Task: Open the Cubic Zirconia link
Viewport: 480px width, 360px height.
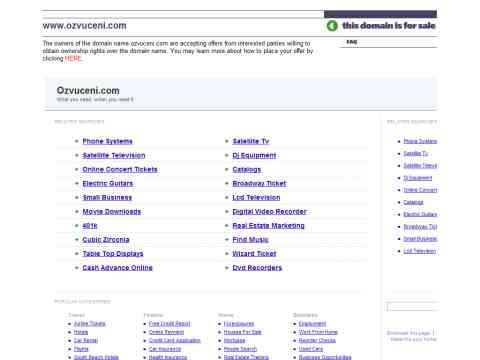Action: pos(106,240)
